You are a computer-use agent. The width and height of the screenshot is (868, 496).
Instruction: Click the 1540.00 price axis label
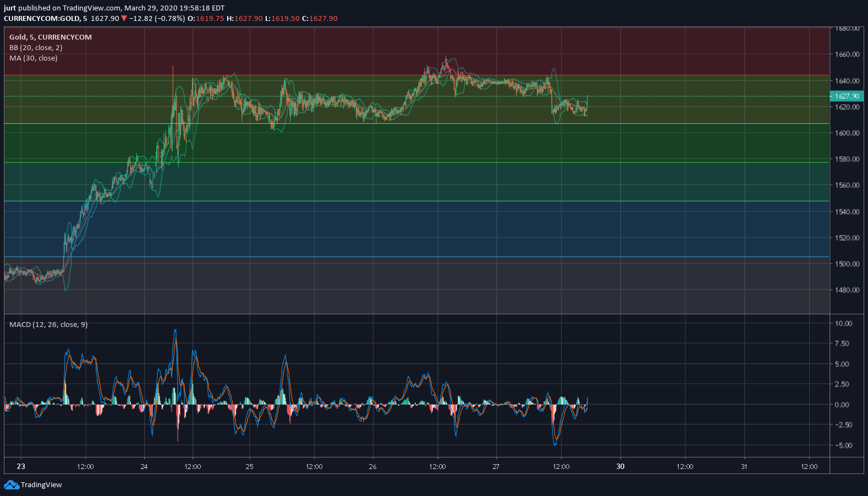pos(847,211)
